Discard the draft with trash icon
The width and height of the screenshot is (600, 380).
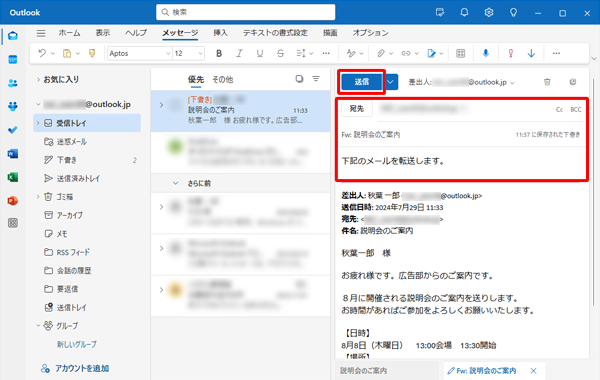tap(547, 82)
